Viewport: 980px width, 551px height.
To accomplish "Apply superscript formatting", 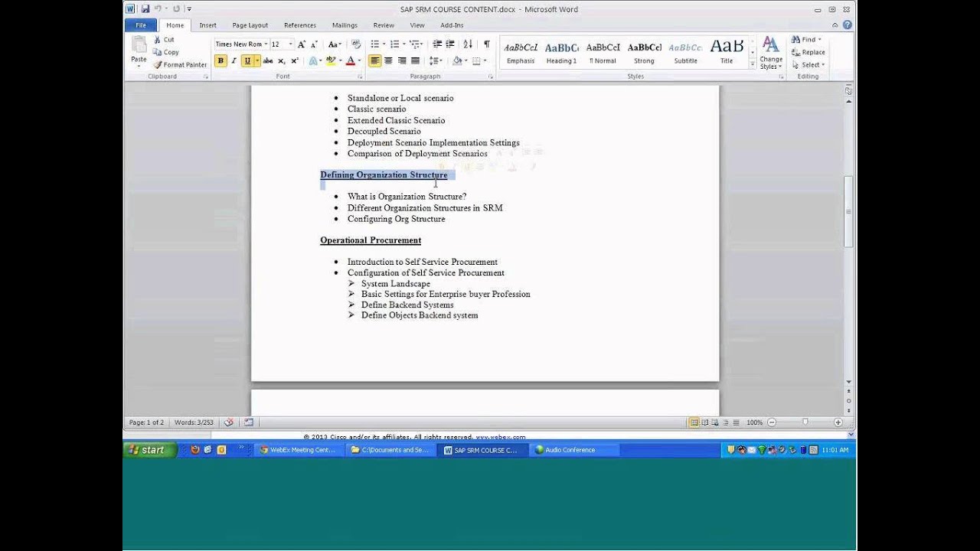I will (295, 61).
